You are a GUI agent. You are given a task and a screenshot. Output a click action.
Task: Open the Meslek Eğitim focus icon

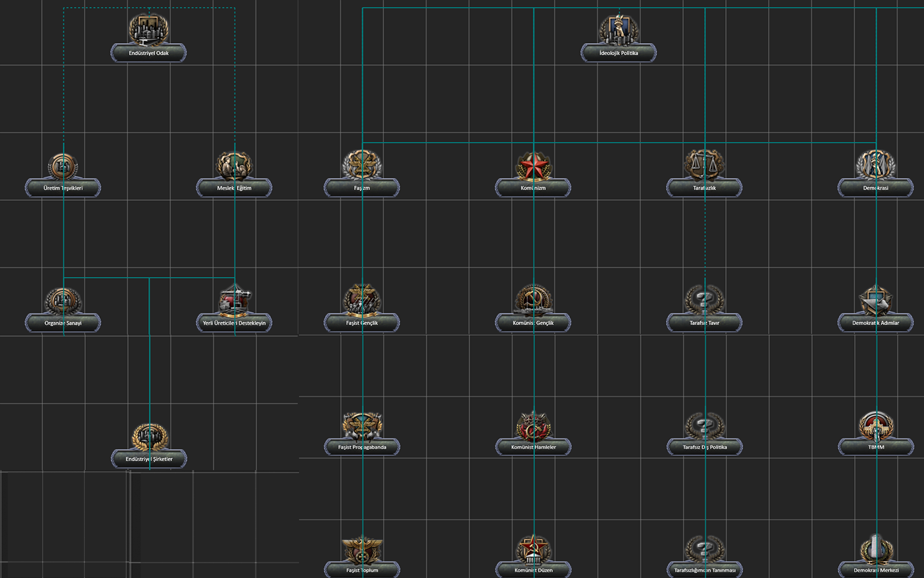(x=234, y=165)
